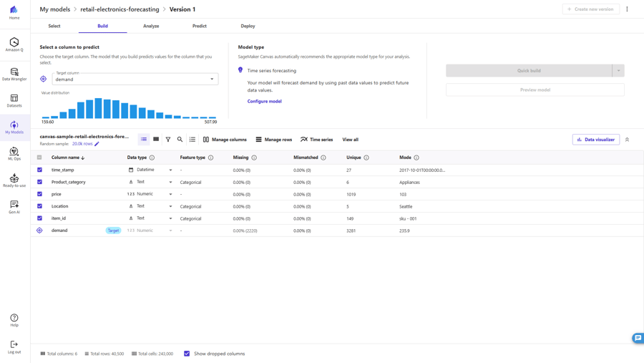Click the filter funnel icon

click(168, 140)
